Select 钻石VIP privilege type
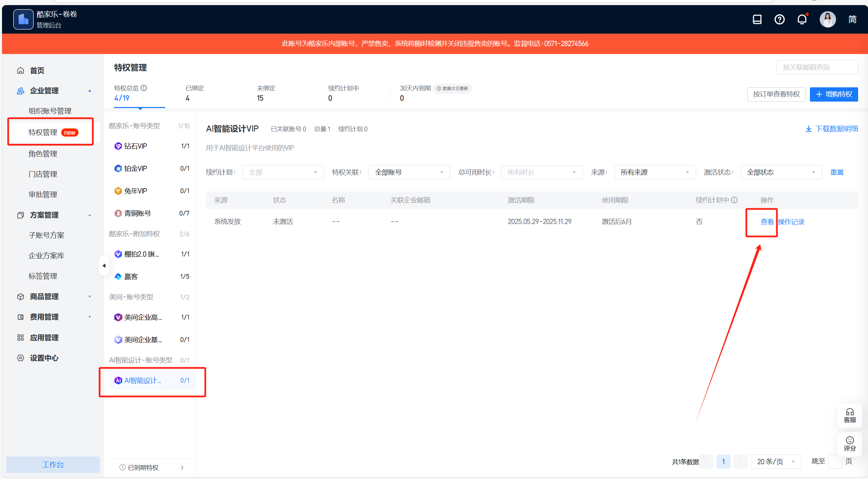This screenshot has height=479, width=868. [x=136, y=146]
